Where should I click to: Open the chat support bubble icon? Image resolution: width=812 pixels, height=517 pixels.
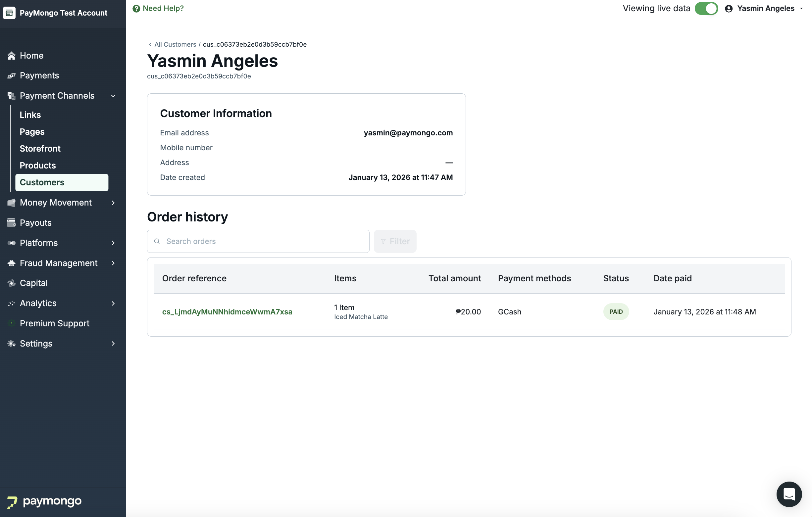coord(789,494)
